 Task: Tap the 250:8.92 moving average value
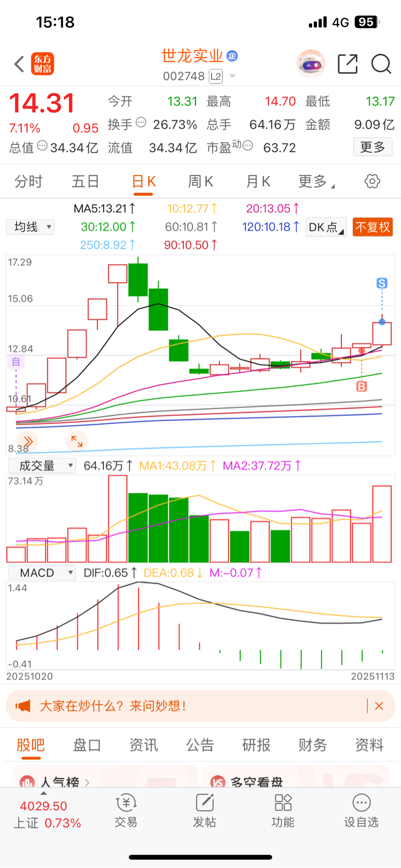tap(108, 245)
